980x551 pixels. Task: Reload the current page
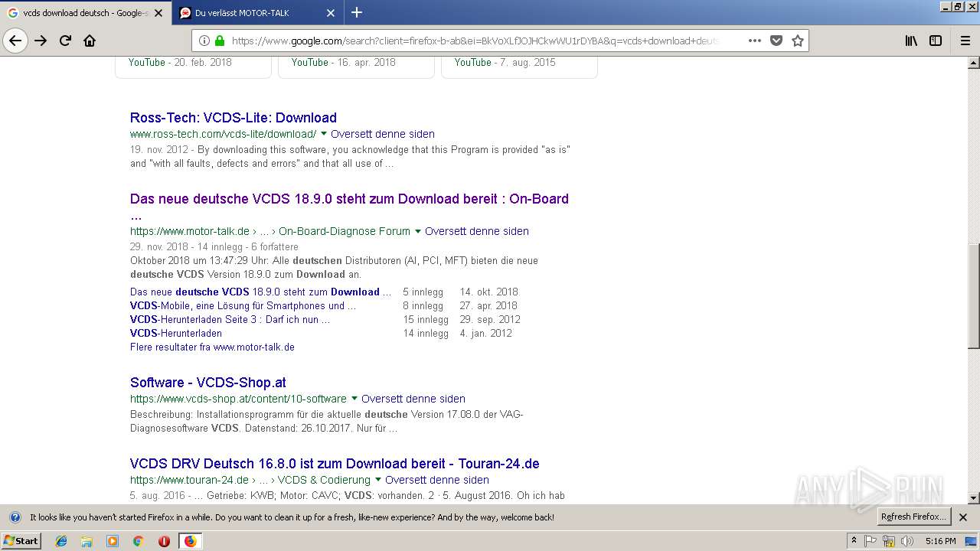tap(65, 41)
